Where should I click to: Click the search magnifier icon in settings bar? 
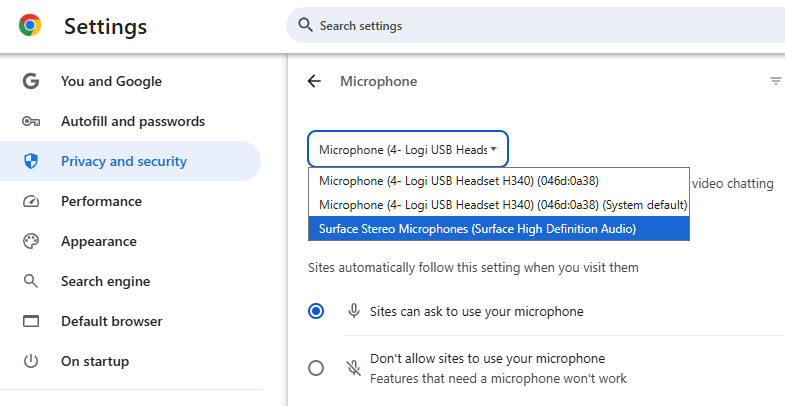pyautogui.click(x=305, y=25)
